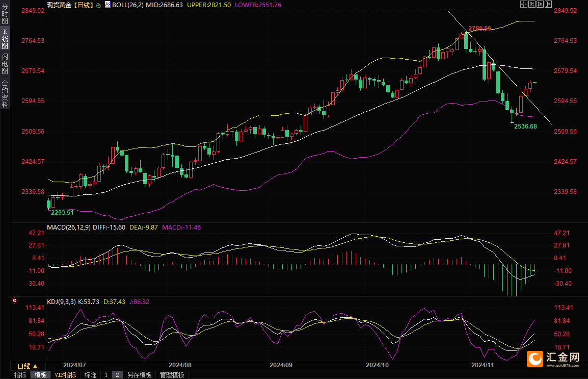Click the MACD(26,12,9) indicator label

[69, 228]
